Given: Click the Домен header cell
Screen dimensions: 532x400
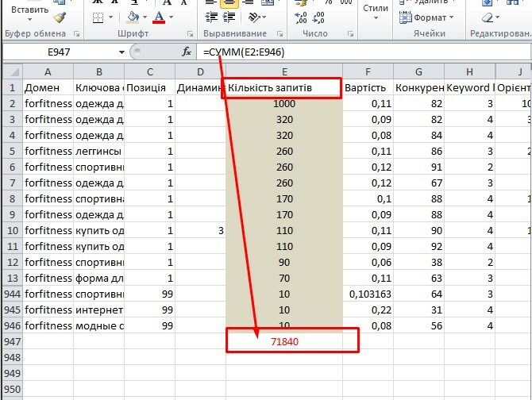Looking at the screenshot, I should (48, 88).
